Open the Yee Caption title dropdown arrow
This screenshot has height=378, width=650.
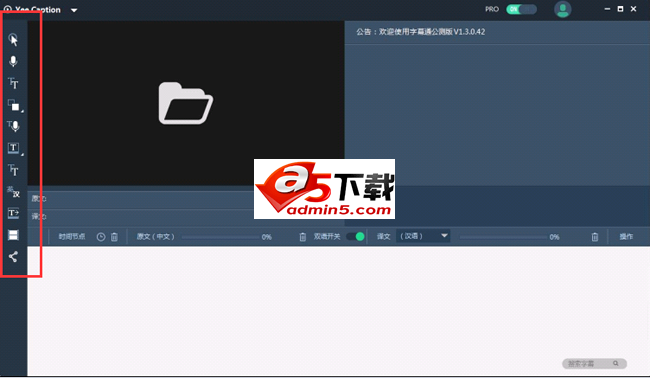tap(74, 10)
